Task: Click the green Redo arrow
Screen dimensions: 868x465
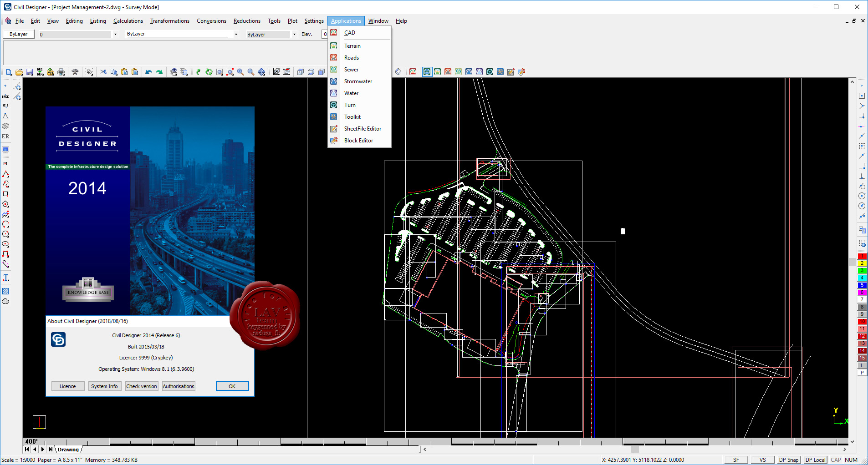Action: 159,72
